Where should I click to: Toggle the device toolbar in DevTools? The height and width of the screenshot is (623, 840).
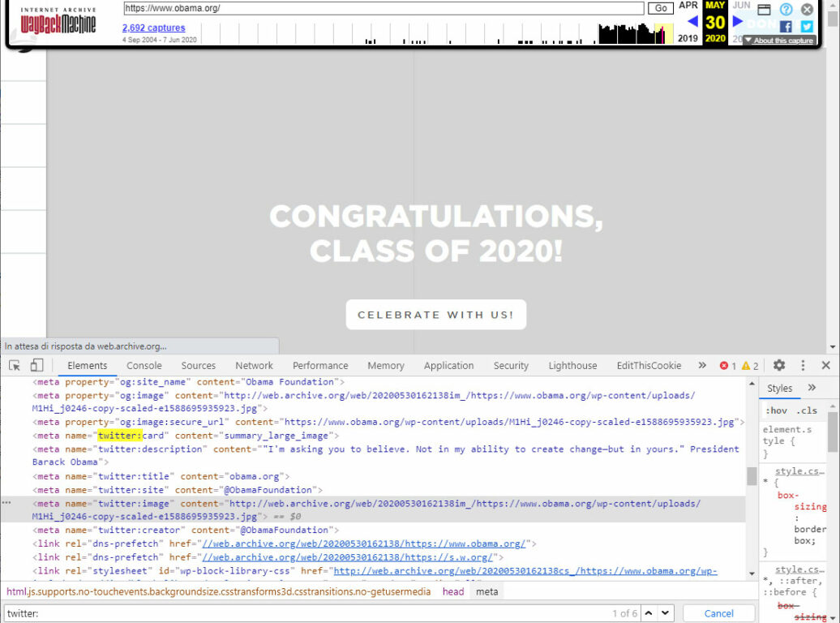[x=36, y=365]
